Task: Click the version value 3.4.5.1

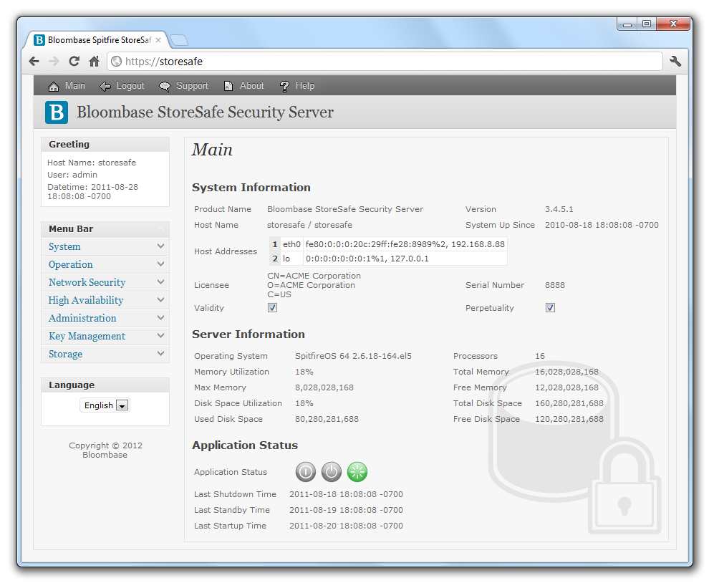Action: click(x=559, y=209)
